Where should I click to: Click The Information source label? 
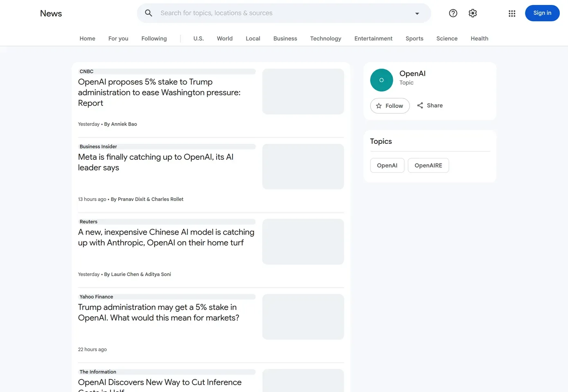[x=98, y=372]
